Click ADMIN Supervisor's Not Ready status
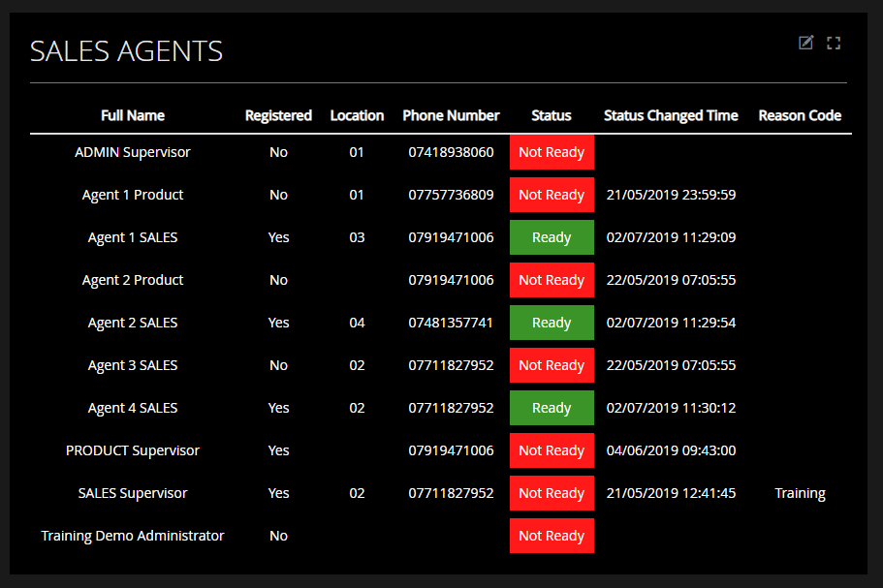 click(552, 152)
